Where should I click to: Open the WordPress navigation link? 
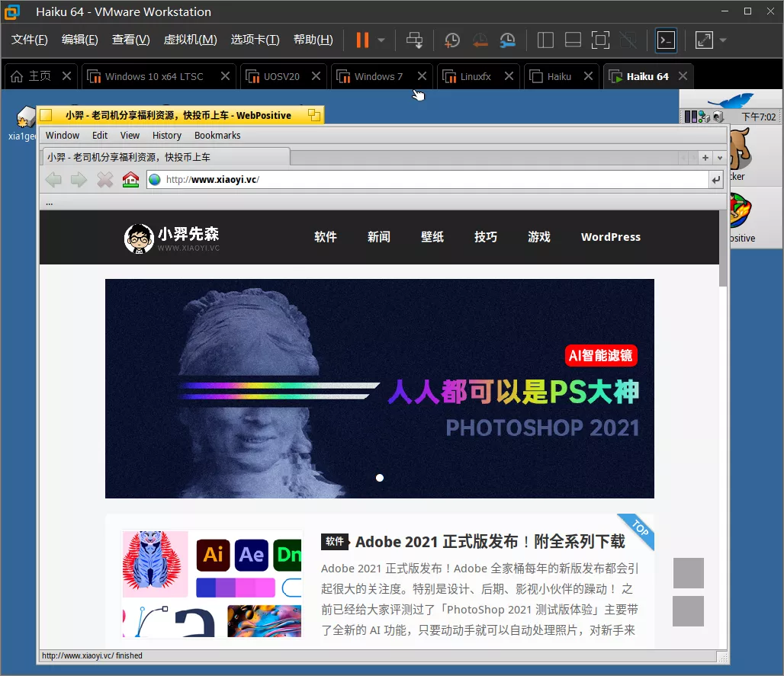point(611,237)
